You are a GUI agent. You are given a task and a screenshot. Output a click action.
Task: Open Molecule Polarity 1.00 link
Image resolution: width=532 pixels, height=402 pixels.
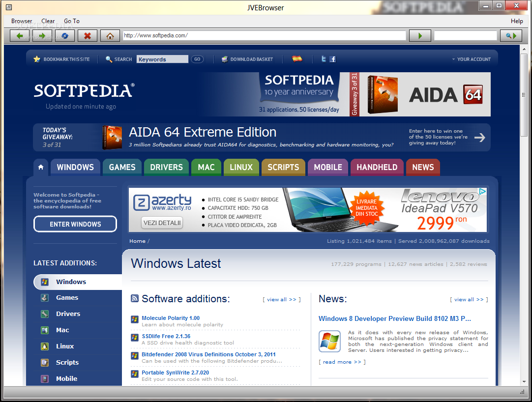coord(171,318)
